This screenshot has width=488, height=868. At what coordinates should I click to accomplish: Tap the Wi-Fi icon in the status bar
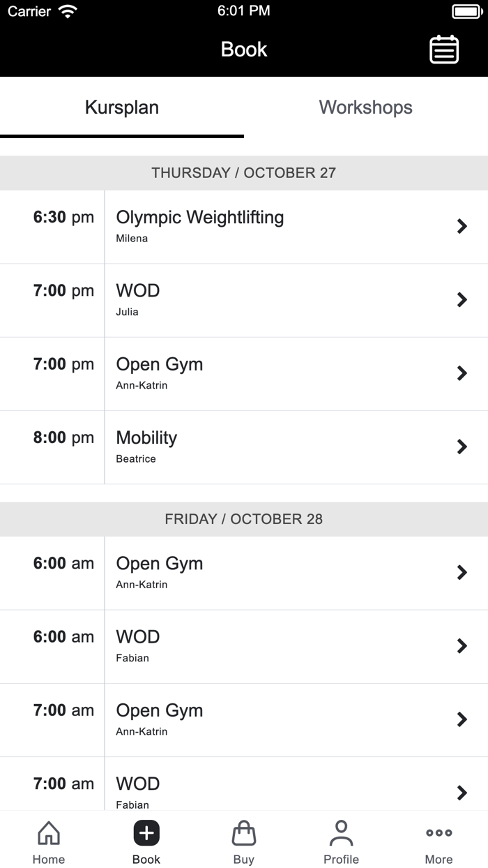point(66,10)
